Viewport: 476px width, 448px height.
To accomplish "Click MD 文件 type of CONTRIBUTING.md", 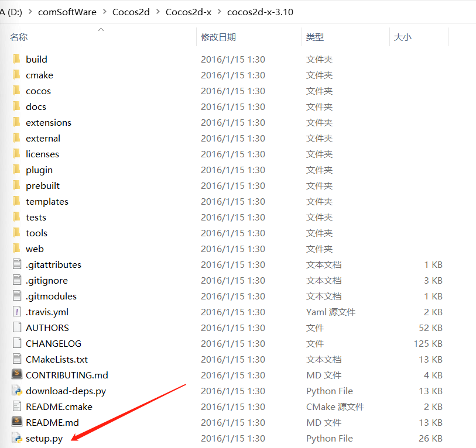I will click(324, 375).
